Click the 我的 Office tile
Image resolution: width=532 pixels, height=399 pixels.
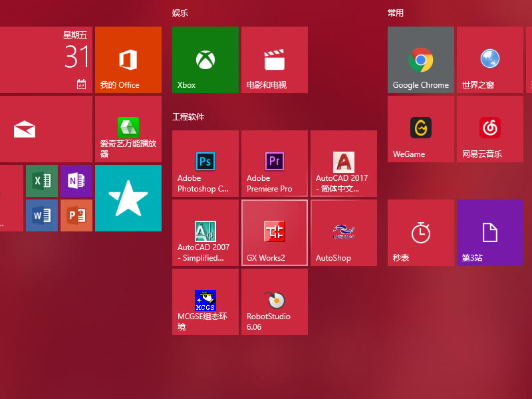[128, 60]
